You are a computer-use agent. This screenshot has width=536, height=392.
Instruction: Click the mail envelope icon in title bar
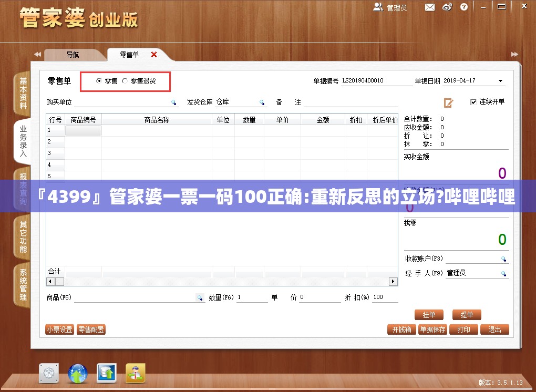430,7
